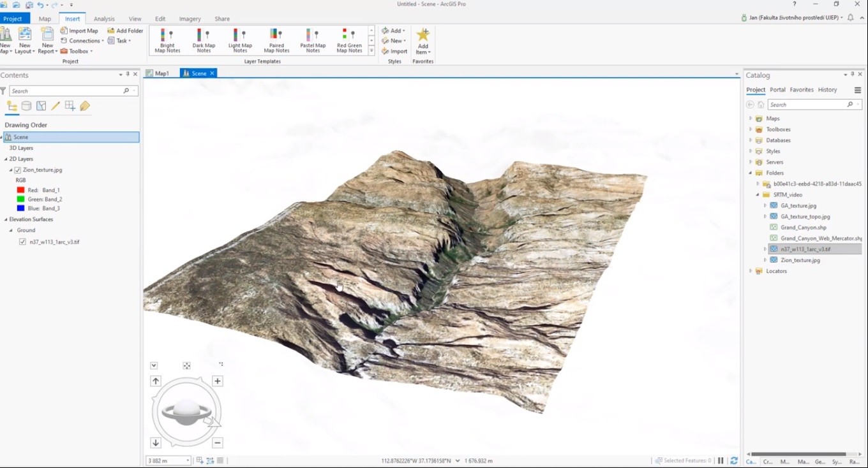868x468 pixels.
Task: Collapse the navigator with chevron button
Action: point(154,366)
